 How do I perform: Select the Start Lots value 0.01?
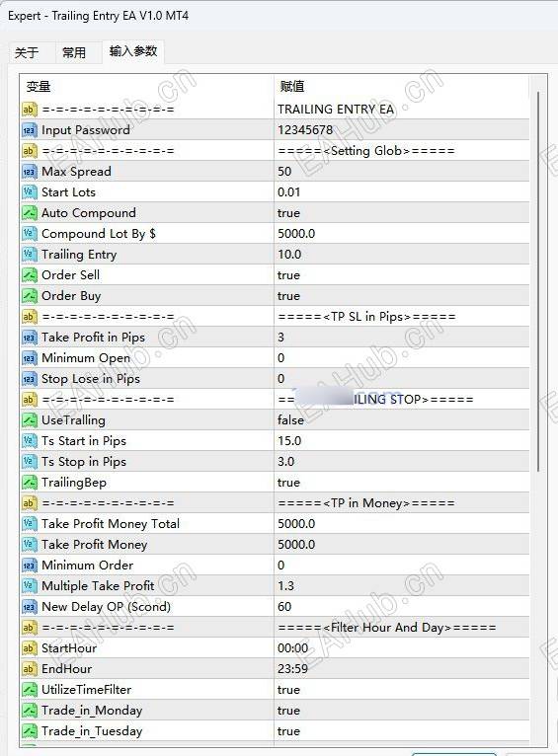[x=289, y=192]
